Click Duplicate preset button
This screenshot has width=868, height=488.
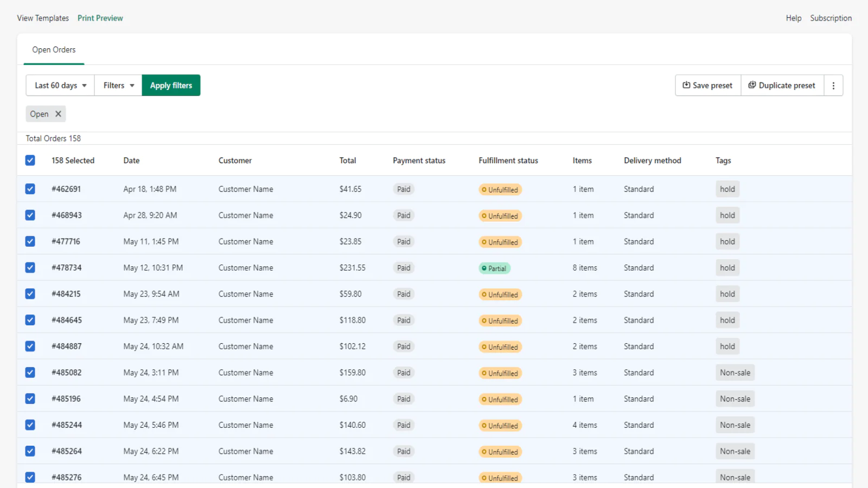tap(782, 86)
